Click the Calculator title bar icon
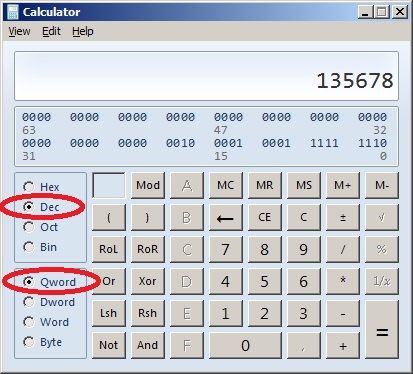The height and width of the screenshot is (374, 413). pos(12,12)
